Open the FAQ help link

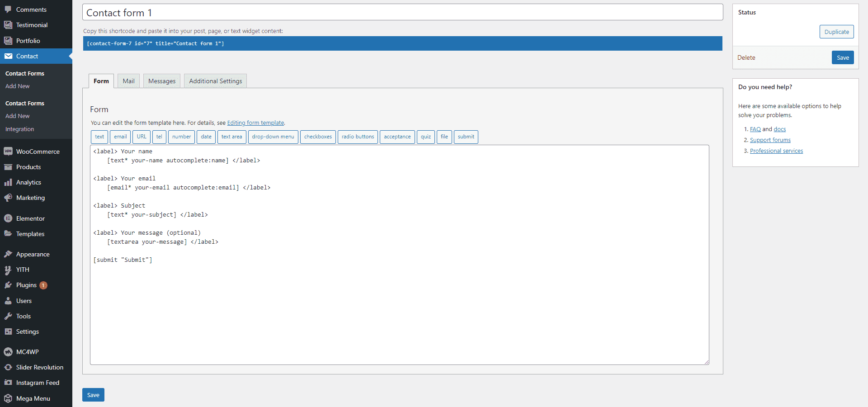click(755, 129)
